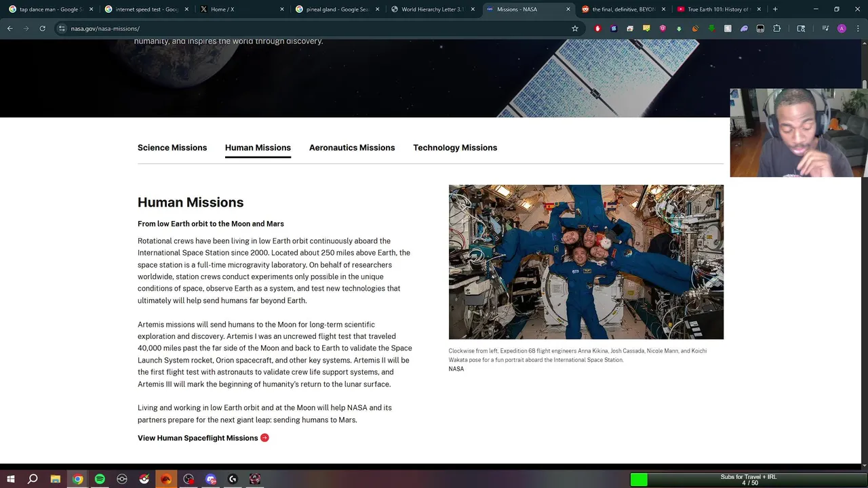Open Spotify from the taskbar
This screenshot has width=868, height=488.
100,479
